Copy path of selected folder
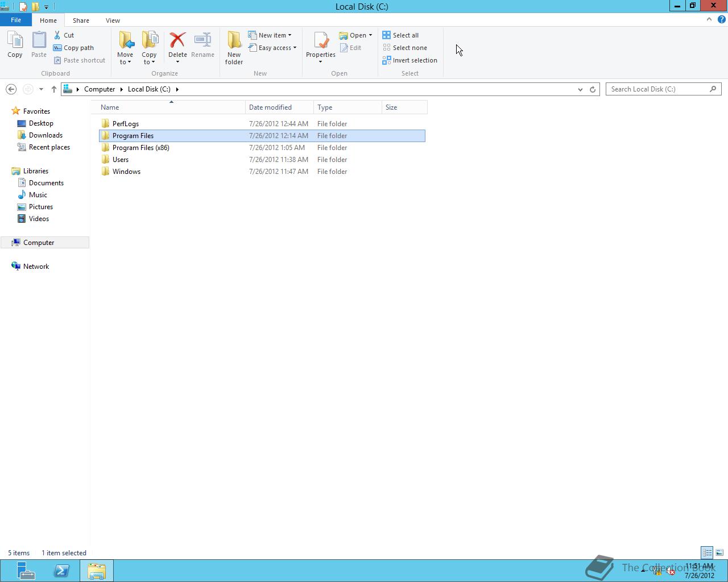728x582 pixels. coord(73,48)
